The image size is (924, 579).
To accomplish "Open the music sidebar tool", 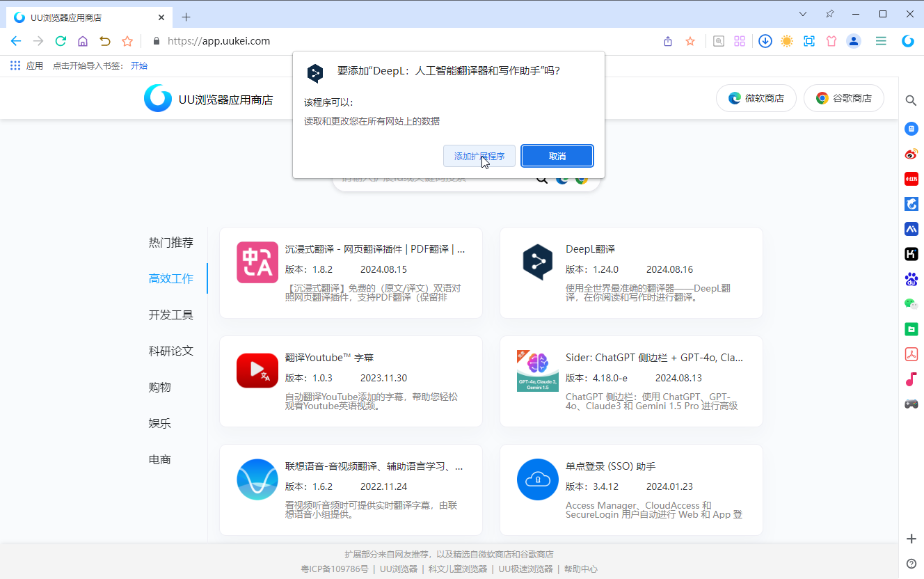I will 911,379.
